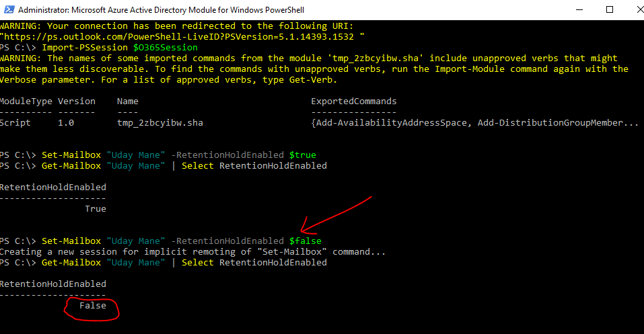The width and height of the screenshot is (644, 334).
Task: Click the circled False output result
Action: pos(92,306)
